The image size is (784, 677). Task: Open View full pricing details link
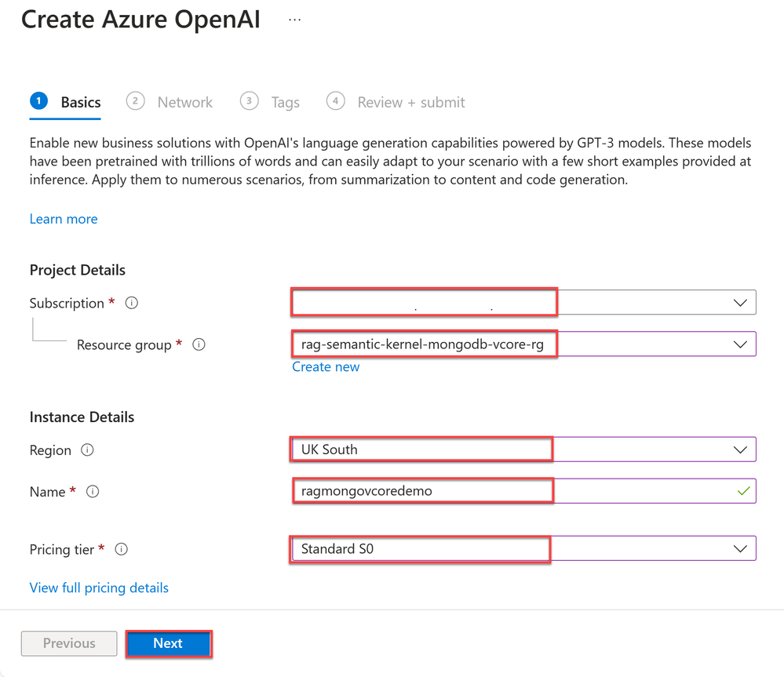tap(99, 588)
